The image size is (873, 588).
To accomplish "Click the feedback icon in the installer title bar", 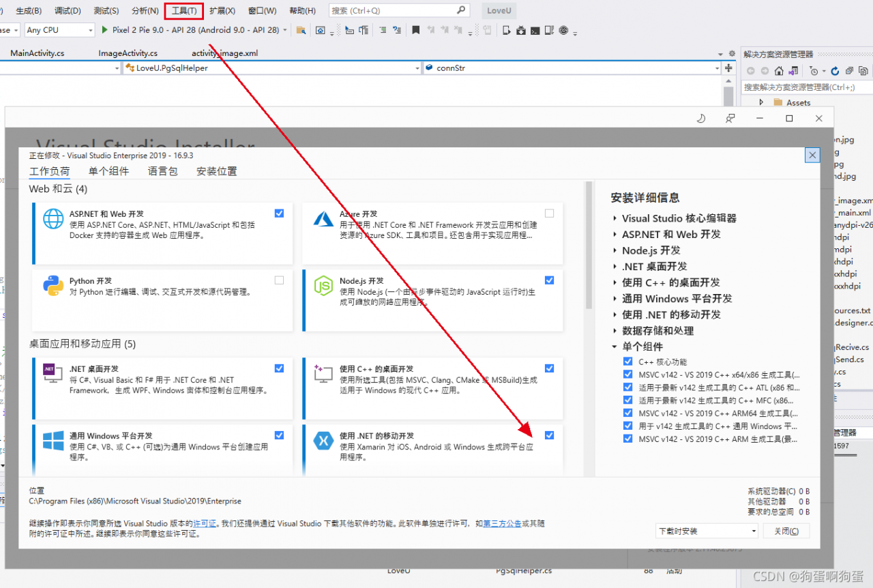I will click(x=730, y=118).
